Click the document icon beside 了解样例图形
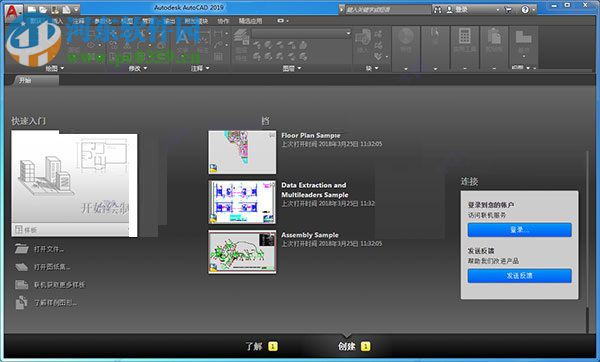600x362 pixels. pos(21,303)
